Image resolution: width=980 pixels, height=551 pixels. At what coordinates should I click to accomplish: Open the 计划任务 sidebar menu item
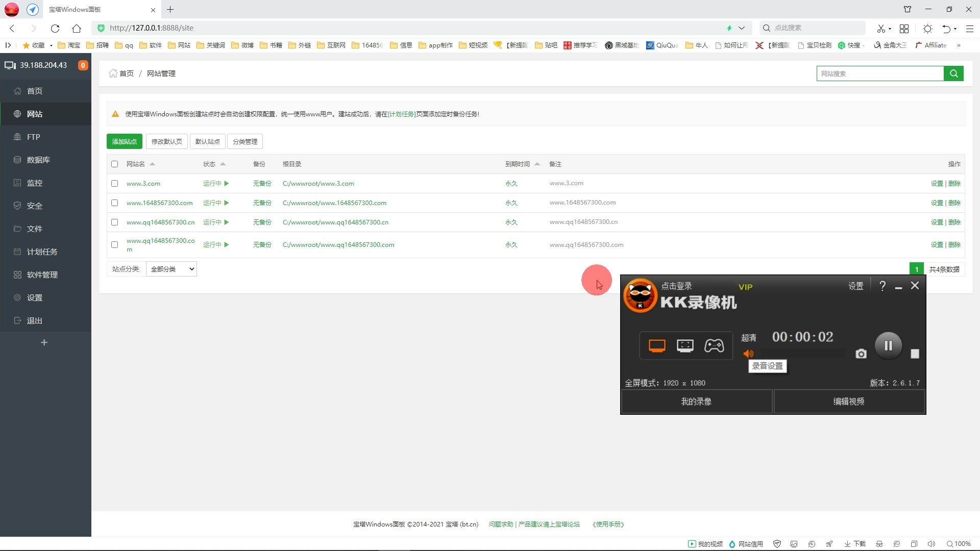coord(45,252)
